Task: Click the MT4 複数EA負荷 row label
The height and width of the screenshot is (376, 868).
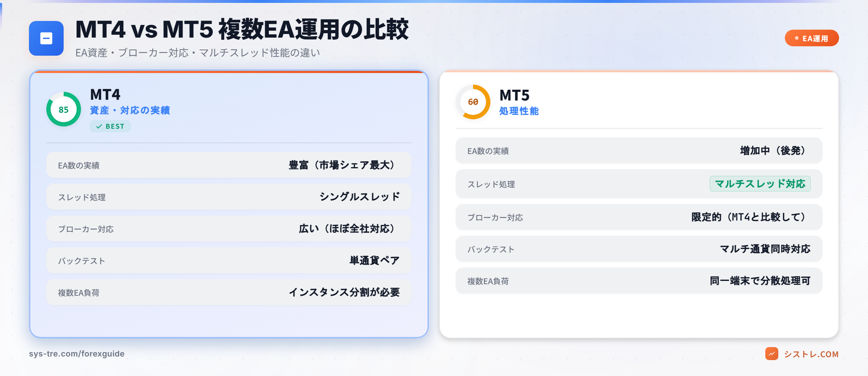Action: pos(79,293)
